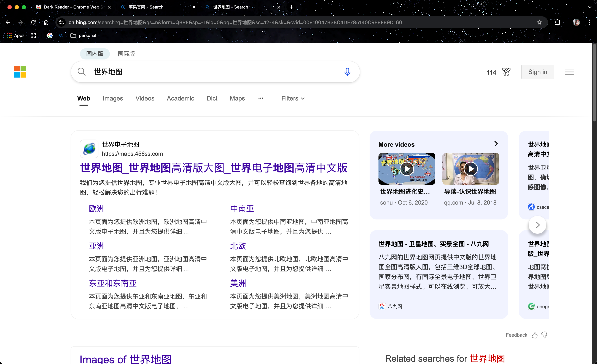Open the hamburger menu icon

coord(569,72)
